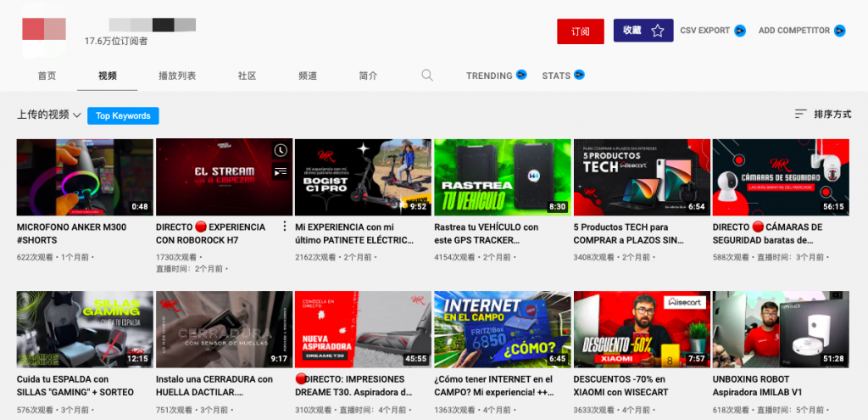
Task: Open the 5 PRODUCTOS TECH thumbnail
Action: [642, 177]
